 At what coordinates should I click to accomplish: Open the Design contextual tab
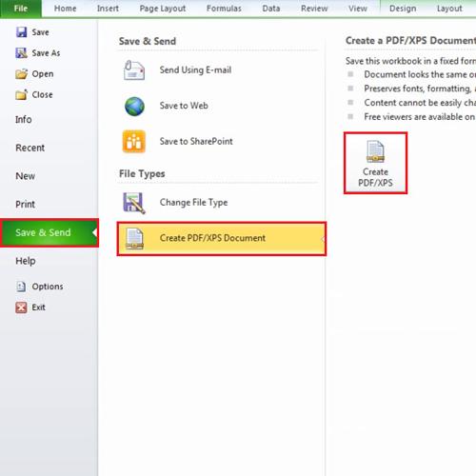403,9
